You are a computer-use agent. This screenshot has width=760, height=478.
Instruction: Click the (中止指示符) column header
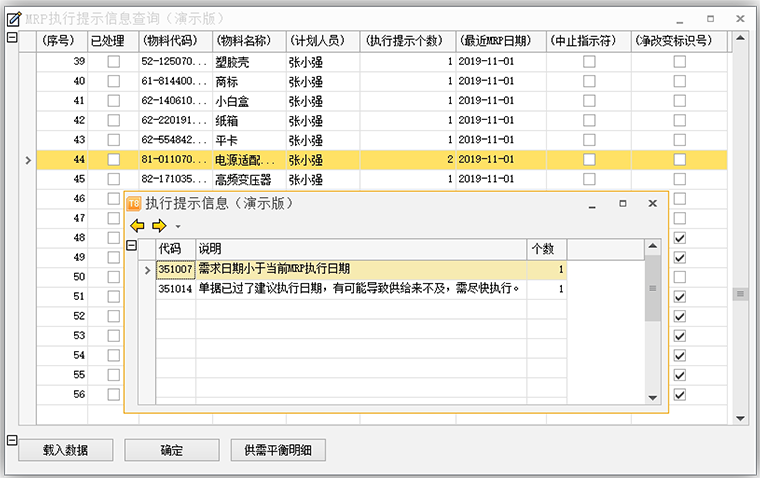pos(589,41)
